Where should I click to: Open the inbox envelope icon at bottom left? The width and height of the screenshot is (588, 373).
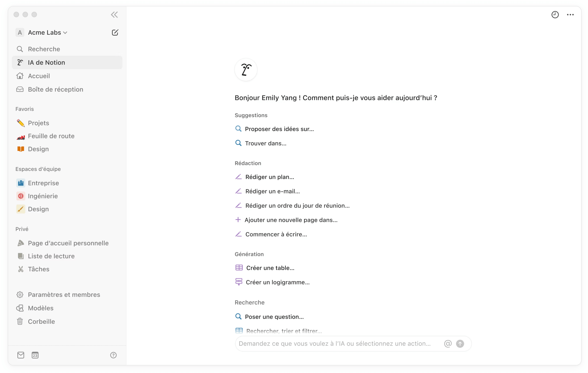click(x=21, y=355)
